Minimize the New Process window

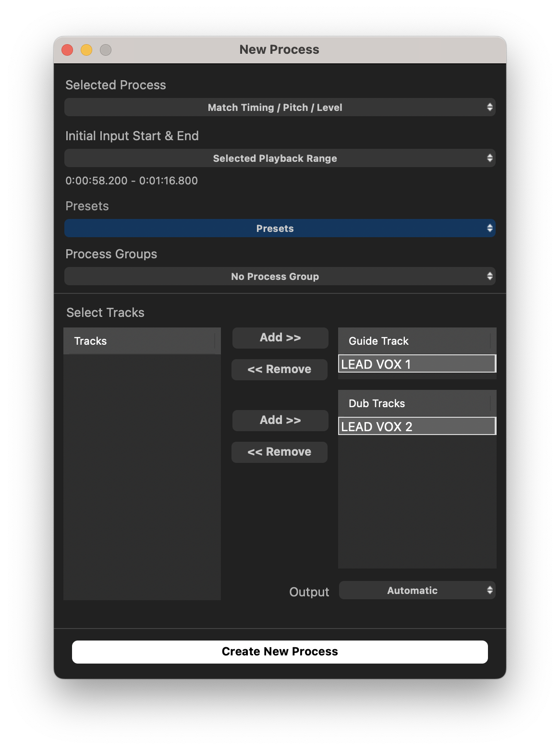tap(86, 50)
